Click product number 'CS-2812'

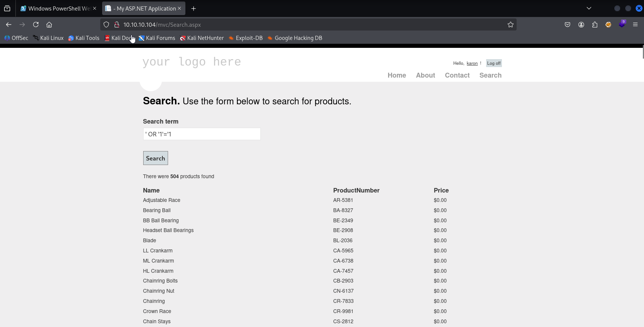click(x=343, y=321)
